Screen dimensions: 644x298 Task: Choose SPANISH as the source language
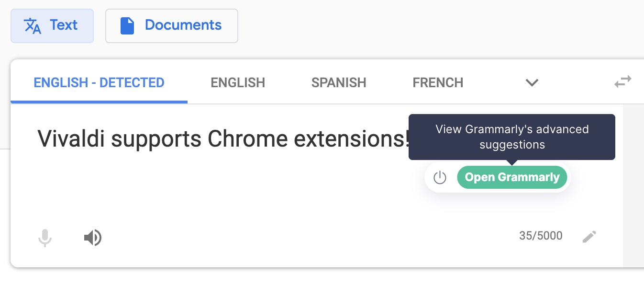[x=339, y=83]
